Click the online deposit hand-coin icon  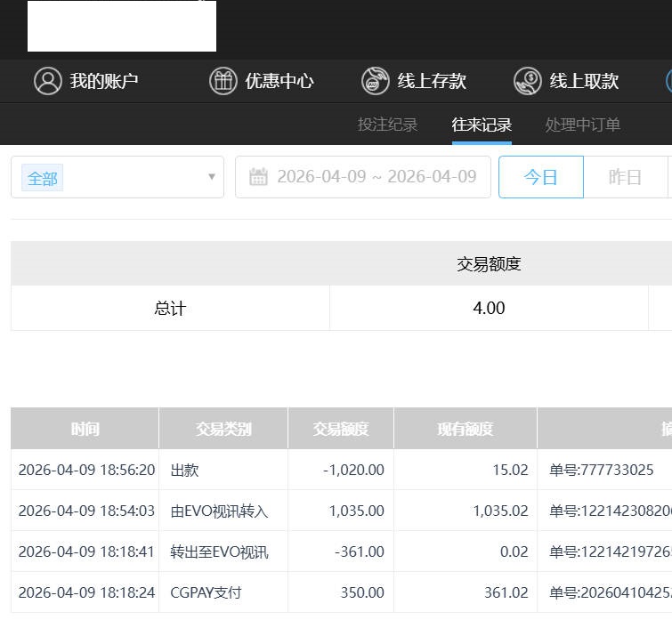tap(375, 81)
